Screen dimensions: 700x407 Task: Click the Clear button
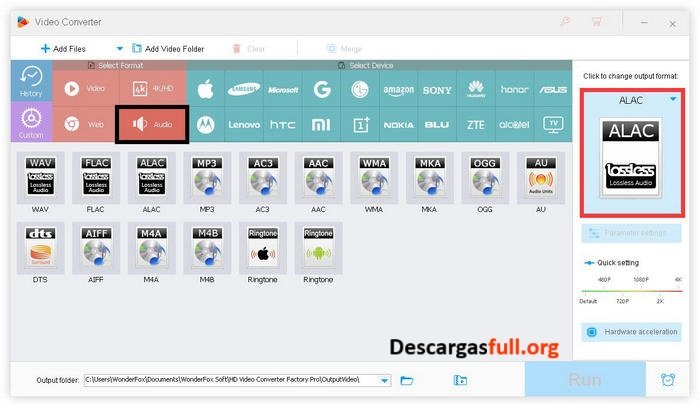(x=249, y=49)
